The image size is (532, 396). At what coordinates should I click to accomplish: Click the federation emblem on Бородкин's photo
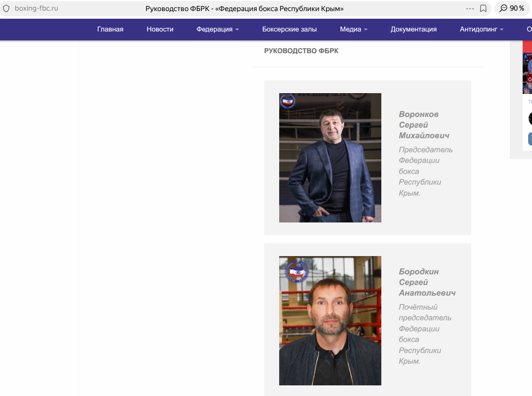(296, 271)
